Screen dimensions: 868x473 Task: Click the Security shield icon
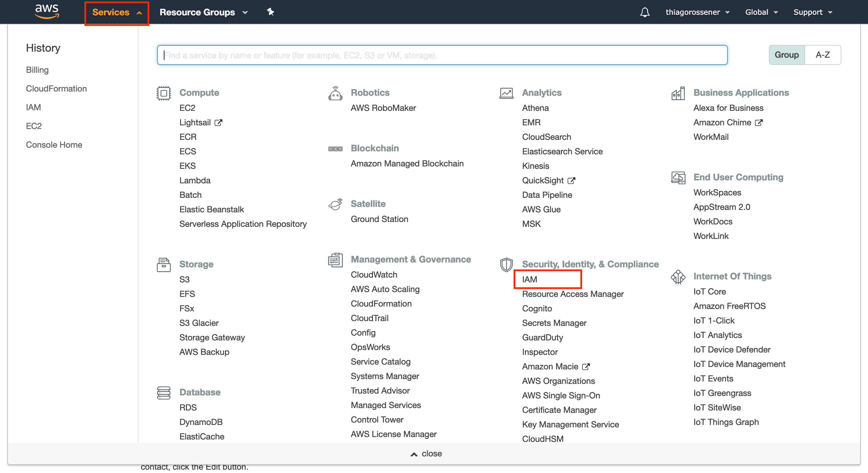tap(507, 265)
